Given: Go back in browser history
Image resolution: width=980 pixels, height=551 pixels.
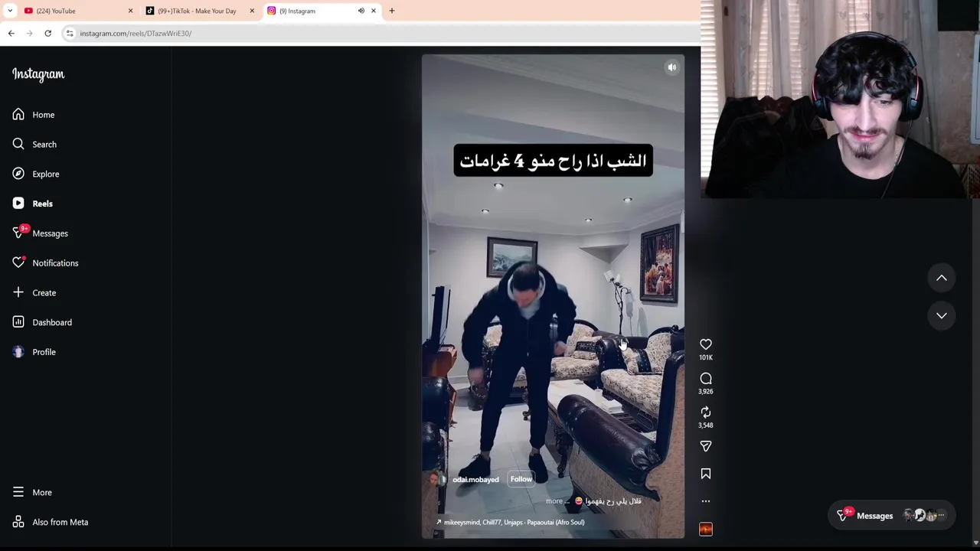Looking at the screenshot, I should [x=11, y=33].
